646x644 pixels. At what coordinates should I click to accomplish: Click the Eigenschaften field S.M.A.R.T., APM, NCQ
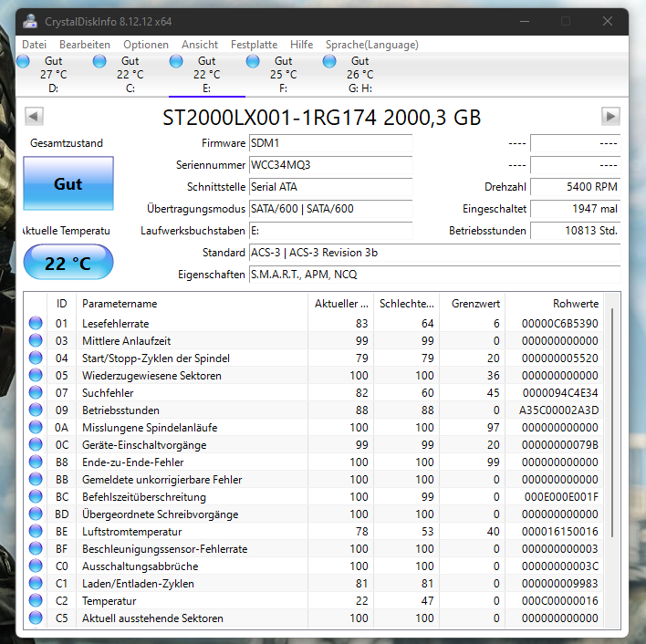[x=434, y=275]
